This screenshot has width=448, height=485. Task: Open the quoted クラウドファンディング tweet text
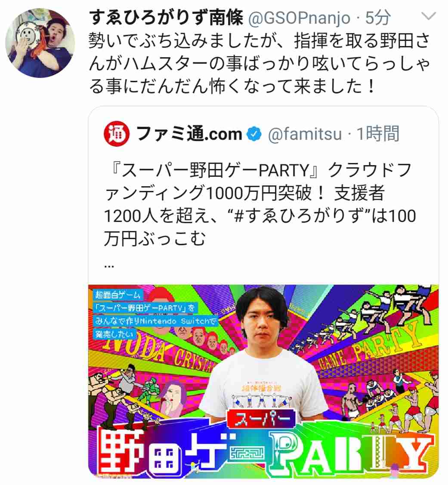(260, 204)
